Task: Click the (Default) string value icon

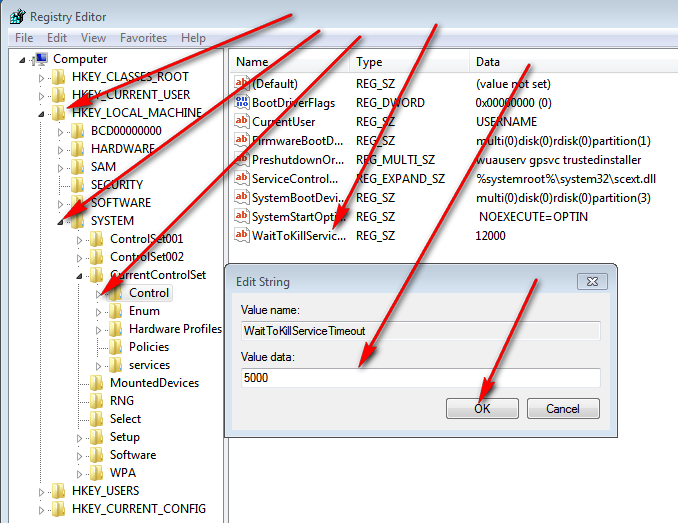Action: pos(242,83)
